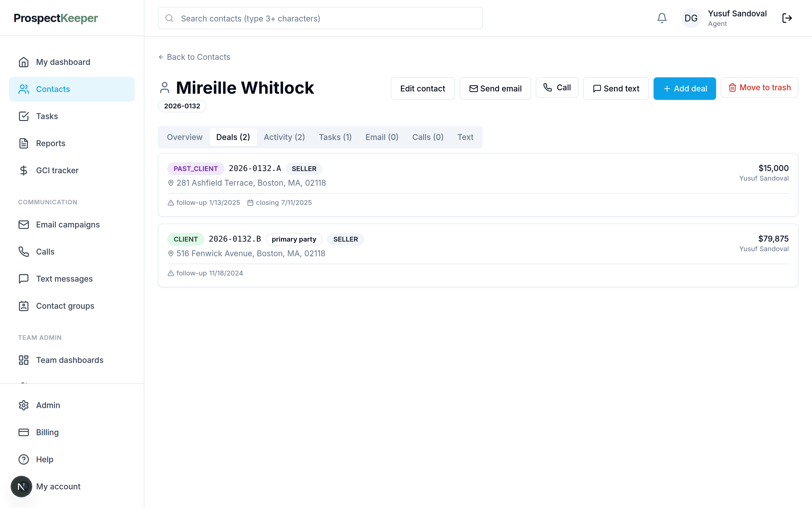Click the 281 Ashfield Terrace address
812x508 pixels.
click(x=251, y=183)
